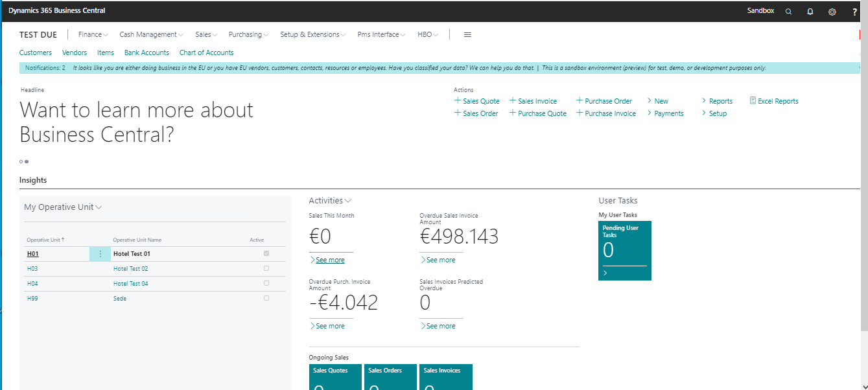Create a new Sales Invoice from Actions
This screenshot has width=868, height=390.
coord(534,101)
